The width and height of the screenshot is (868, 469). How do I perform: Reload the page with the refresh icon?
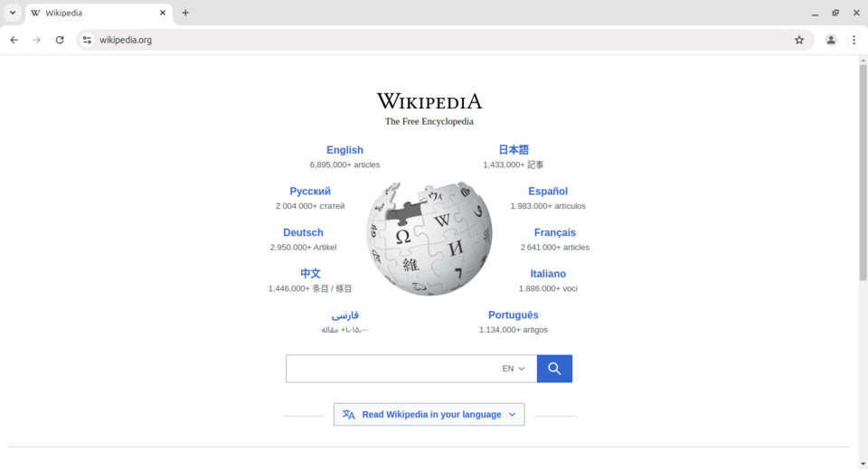pos(60,40)
